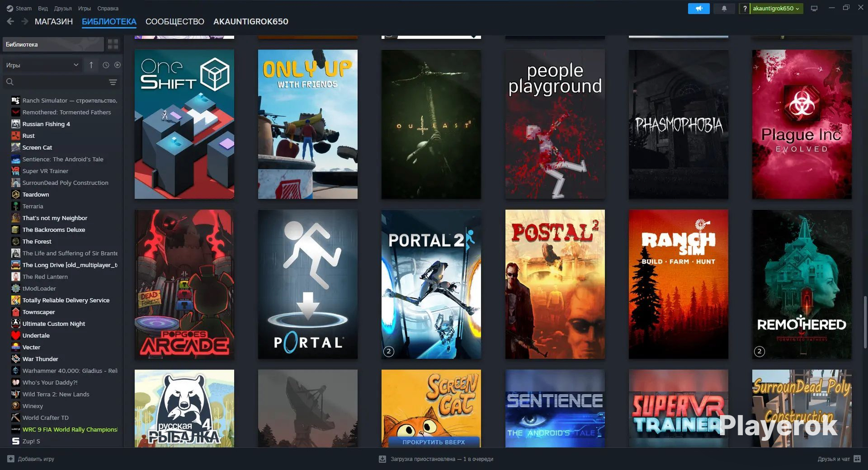Image resolution: width=868 pixels, height=470 pixels.
Task: Switch to the БИБЛИОТЕКА tab
Action: (109, 22)
